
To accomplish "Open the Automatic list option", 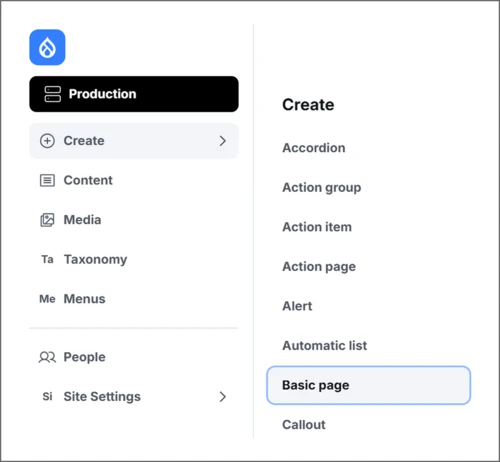I will [325, 346].
